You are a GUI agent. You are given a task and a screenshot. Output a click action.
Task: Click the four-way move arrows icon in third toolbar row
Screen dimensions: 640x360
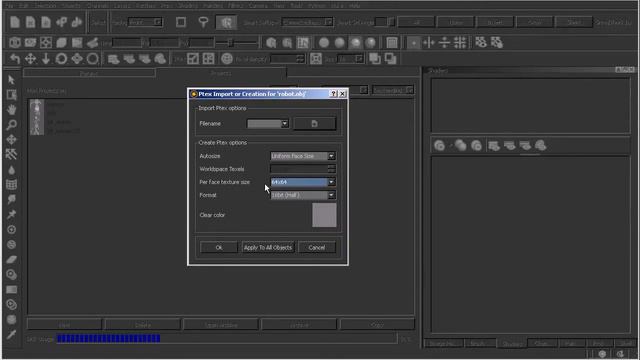(x=30, y=59)
